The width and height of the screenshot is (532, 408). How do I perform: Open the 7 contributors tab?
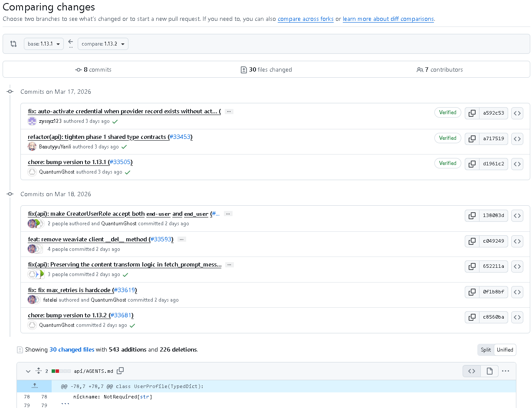pos(440,69)
